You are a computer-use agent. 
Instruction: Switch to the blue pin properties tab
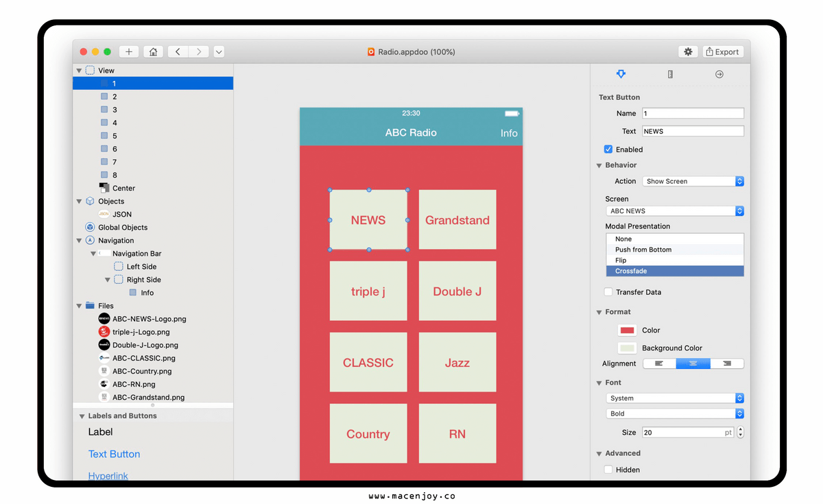click(x=621, y=74)
